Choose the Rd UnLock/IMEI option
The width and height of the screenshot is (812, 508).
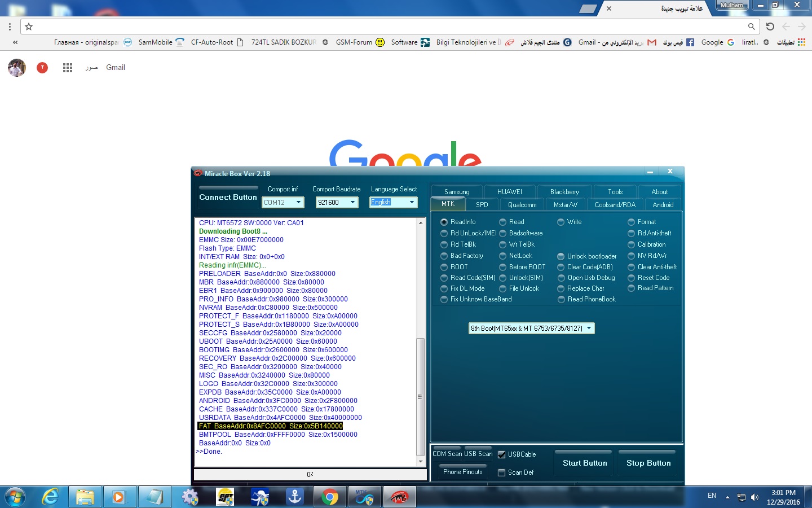click(469, 233)
